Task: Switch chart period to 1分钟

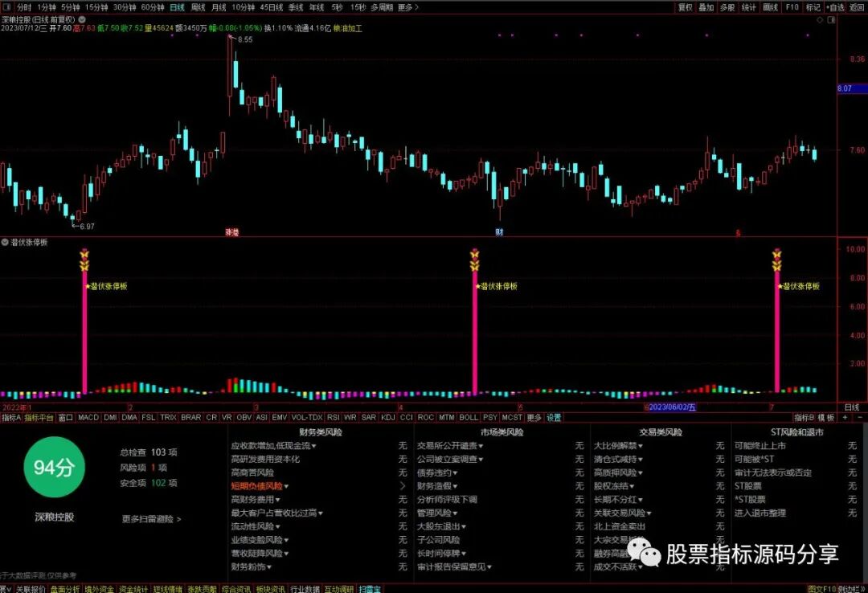Action: point(47,7)
